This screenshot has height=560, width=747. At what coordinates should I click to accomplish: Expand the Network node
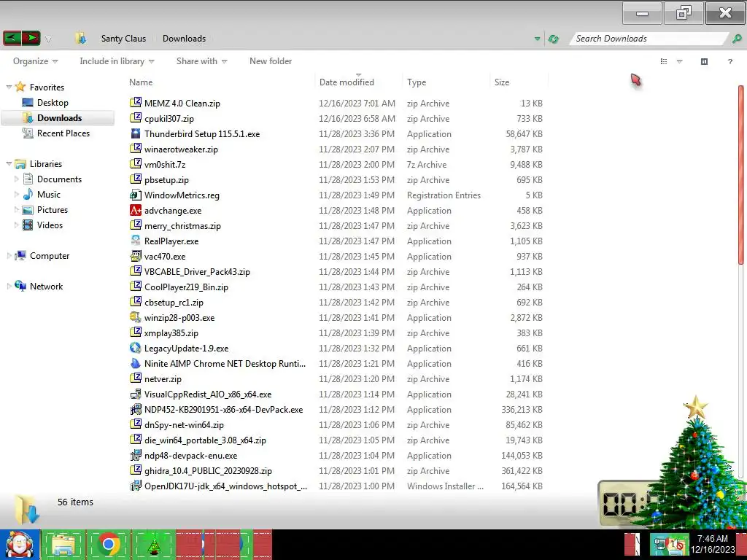pyautogui.click(x=9, y=286)
